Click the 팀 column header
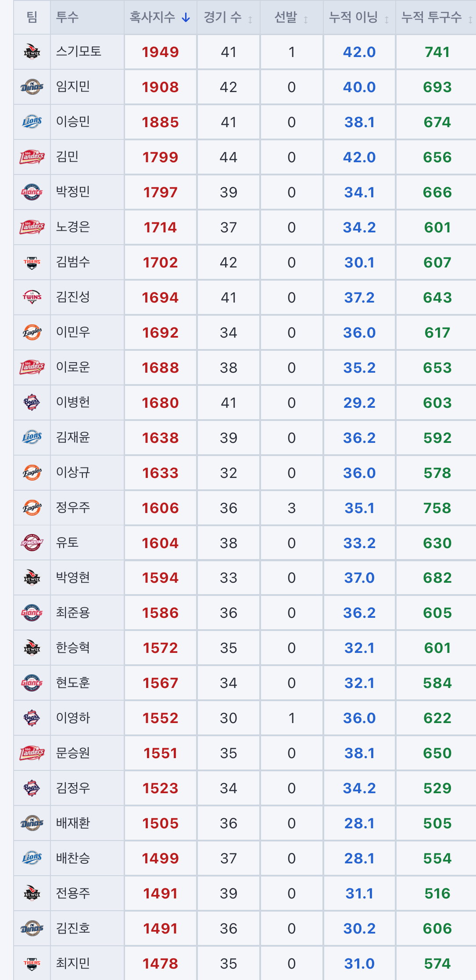Screen dimensions: 476x980 (32, 18)
